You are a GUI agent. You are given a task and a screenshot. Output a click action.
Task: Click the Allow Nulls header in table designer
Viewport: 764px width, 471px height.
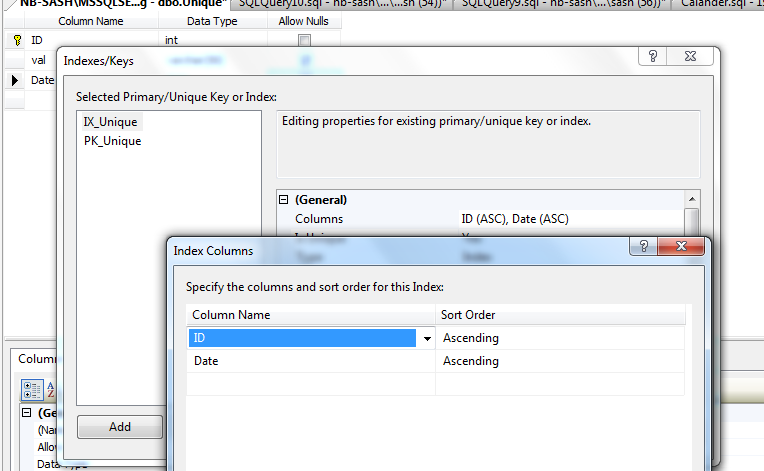tap(304, 21)
